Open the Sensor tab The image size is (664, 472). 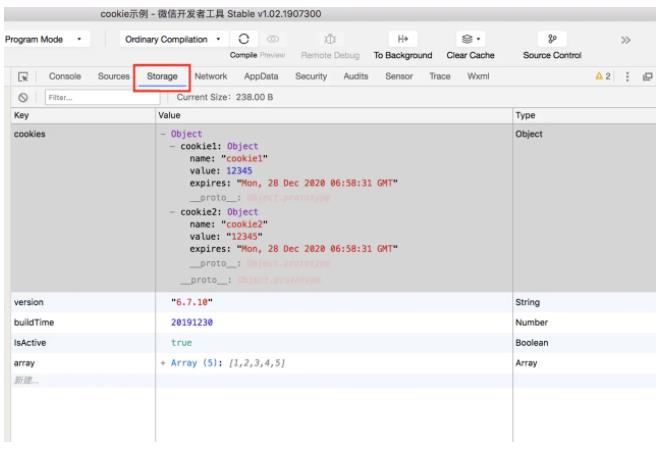click(399, 76)
